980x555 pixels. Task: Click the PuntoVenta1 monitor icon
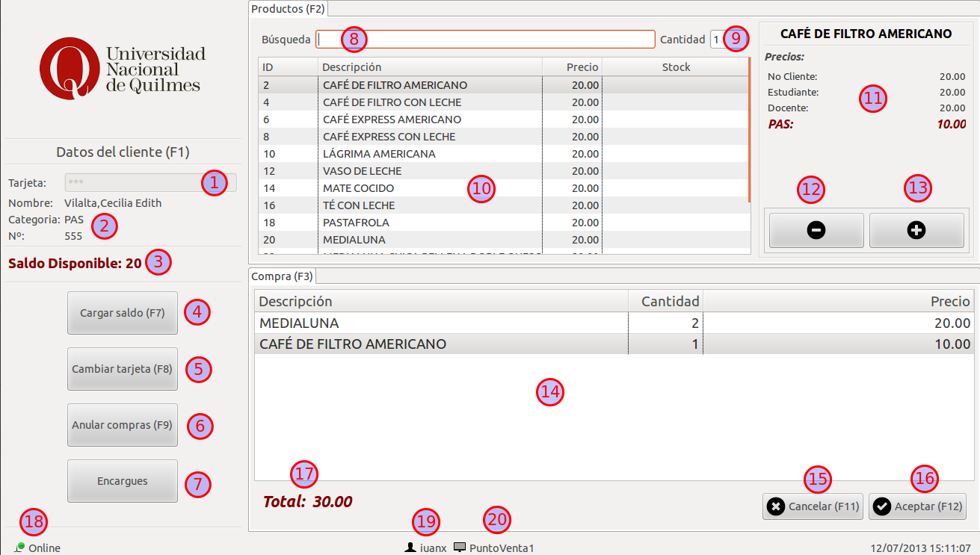(x=460, y=548)
